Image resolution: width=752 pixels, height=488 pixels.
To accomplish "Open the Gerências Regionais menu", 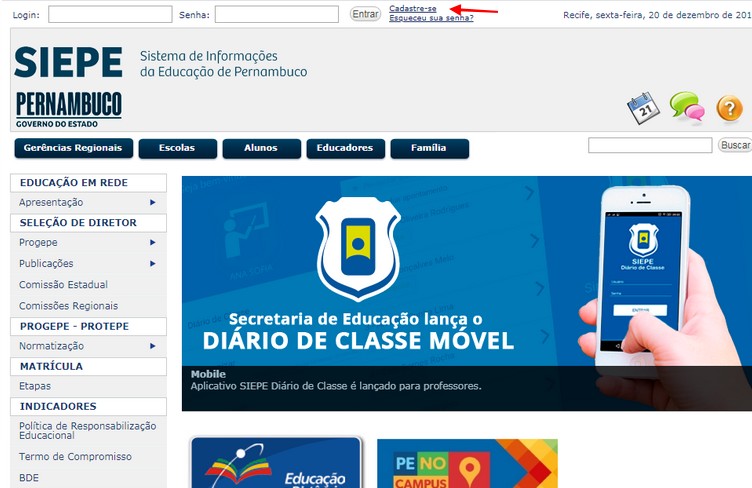I will [x=73, y=148].
